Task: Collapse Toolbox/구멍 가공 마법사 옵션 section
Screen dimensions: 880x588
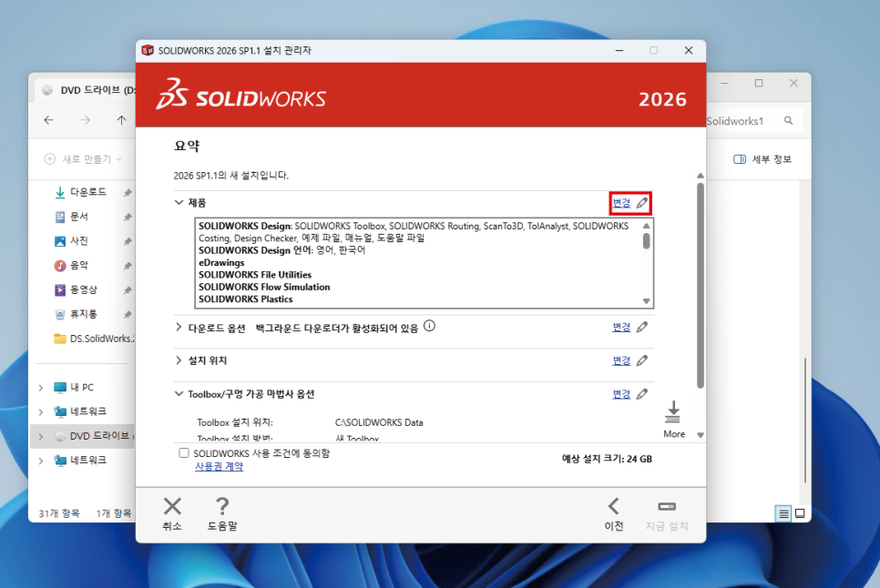Action: point(179,394)
